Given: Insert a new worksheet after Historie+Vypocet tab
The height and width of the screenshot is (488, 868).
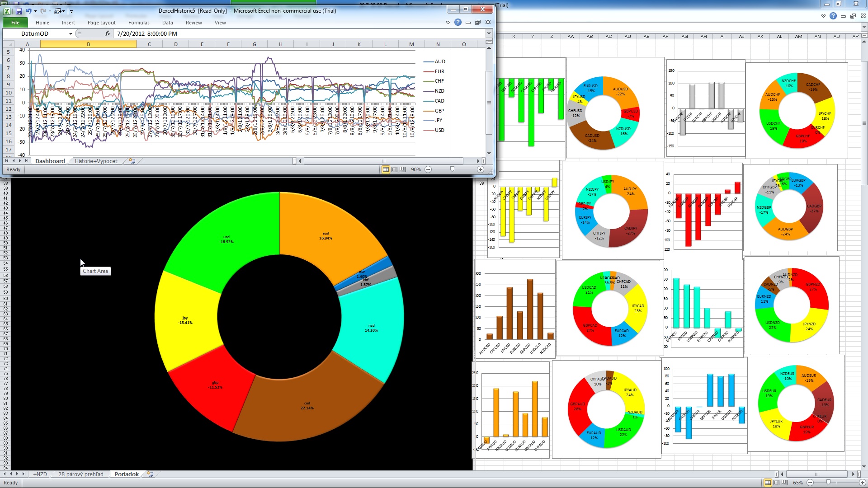Looking at the screenshot, I should click(132, 161).
